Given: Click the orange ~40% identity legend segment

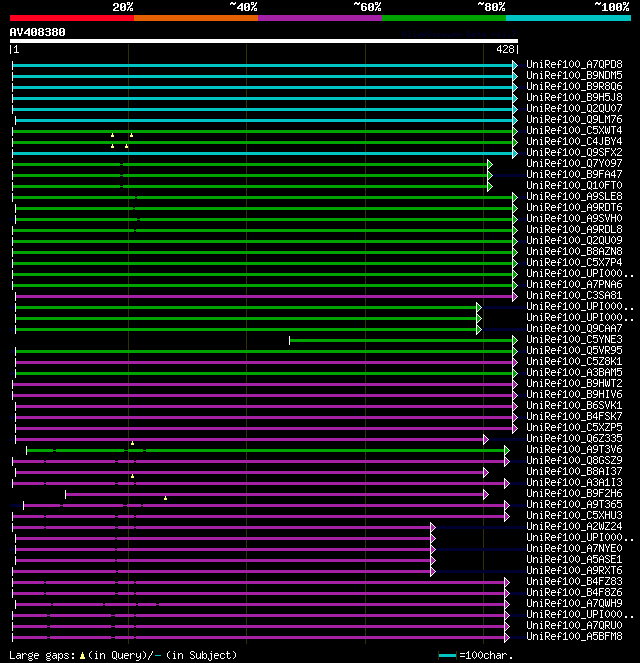Looking at the screenshot, I should 196,18.
